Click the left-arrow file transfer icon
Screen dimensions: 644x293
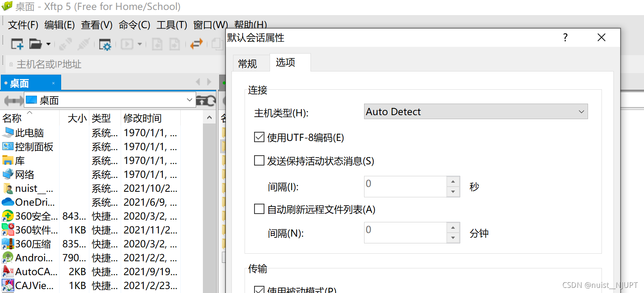(x=157, y=44)
